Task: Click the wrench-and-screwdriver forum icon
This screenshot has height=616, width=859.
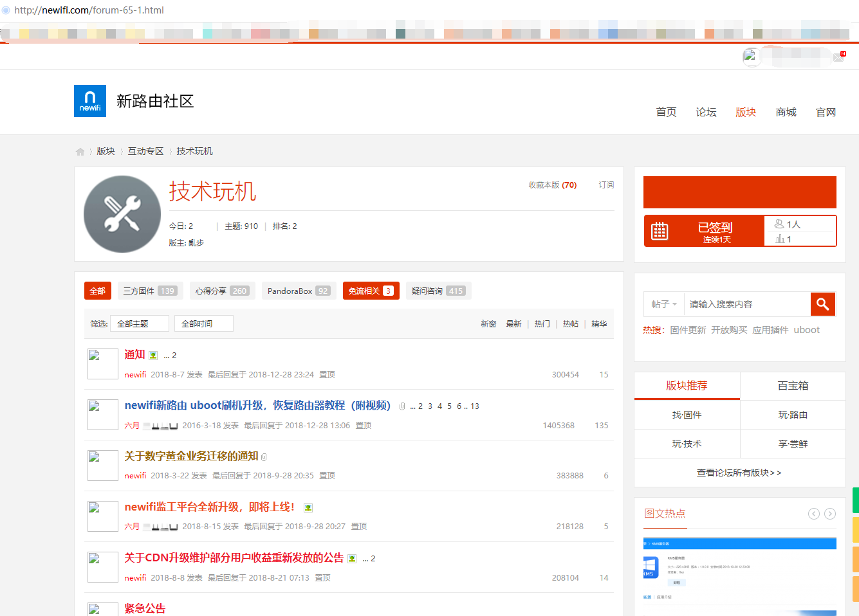Action: 122,214
